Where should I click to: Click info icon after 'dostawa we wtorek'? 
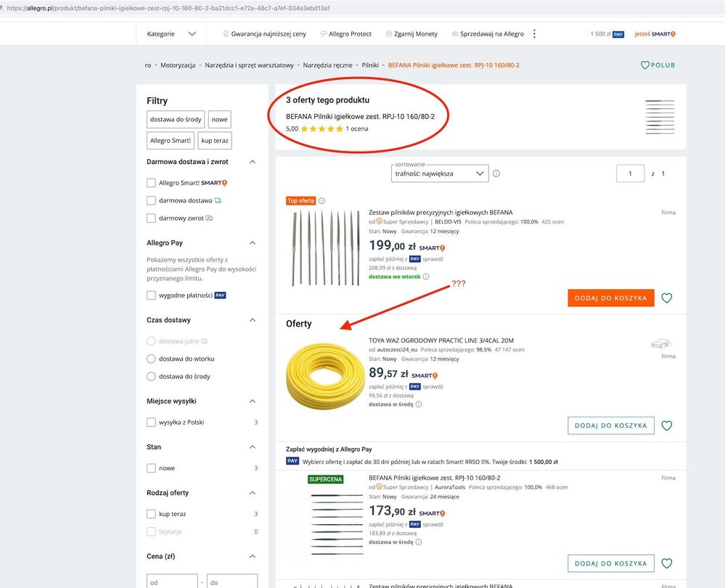click(x=426, y=277)
